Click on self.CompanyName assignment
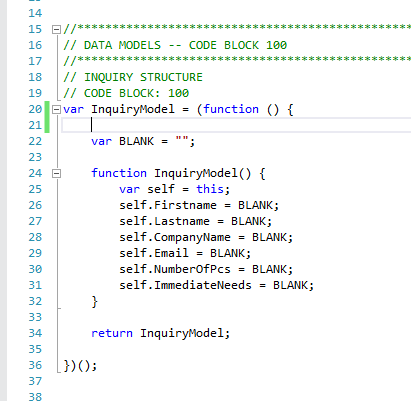 click(206, 237)
